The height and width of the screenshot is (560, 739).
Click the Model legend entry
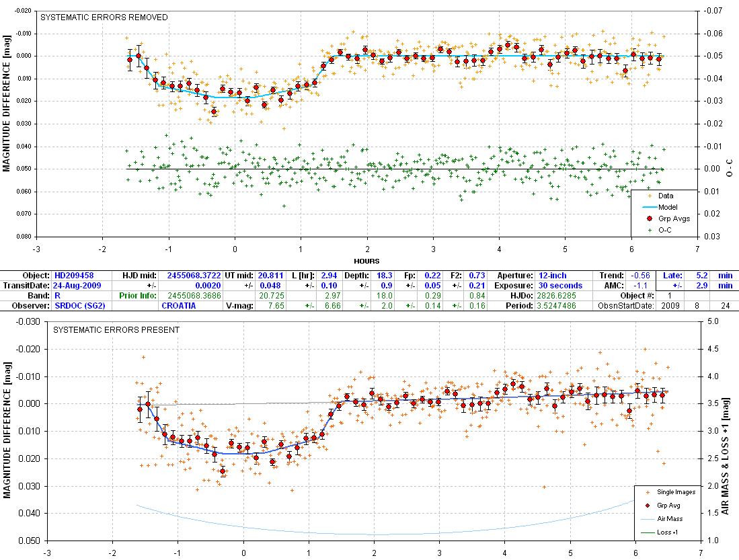pyautogui.click(x=660, y=207)
